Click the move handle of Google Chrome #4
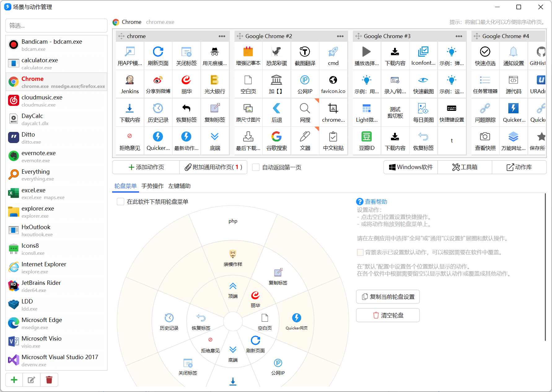Screen dimensions: 552x392 (x=477, y=36)
